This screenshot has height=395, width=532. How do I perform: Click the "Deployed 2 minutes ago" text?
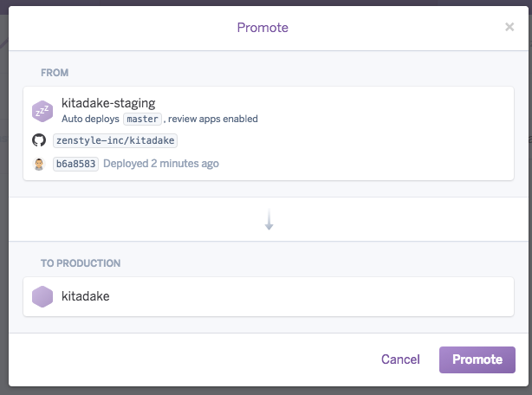(161, 163)
